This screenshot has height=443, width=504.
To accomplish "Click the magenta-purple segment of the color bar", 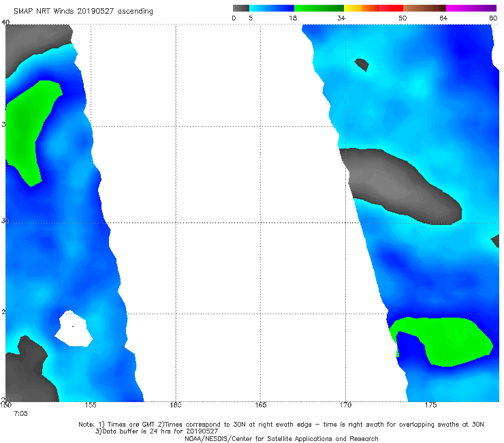I will coord(471,8).
